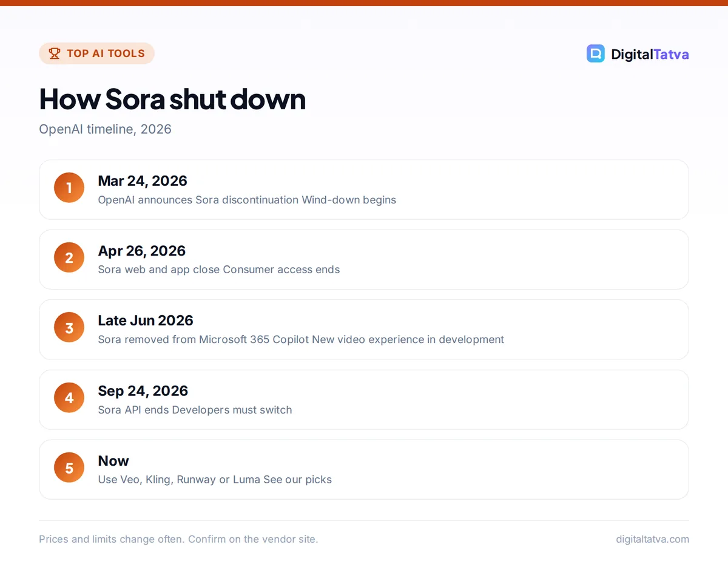Click the 'Sep 24, 2026' date
This screenshot has width=728, height=575.
[x=143, y=390]
